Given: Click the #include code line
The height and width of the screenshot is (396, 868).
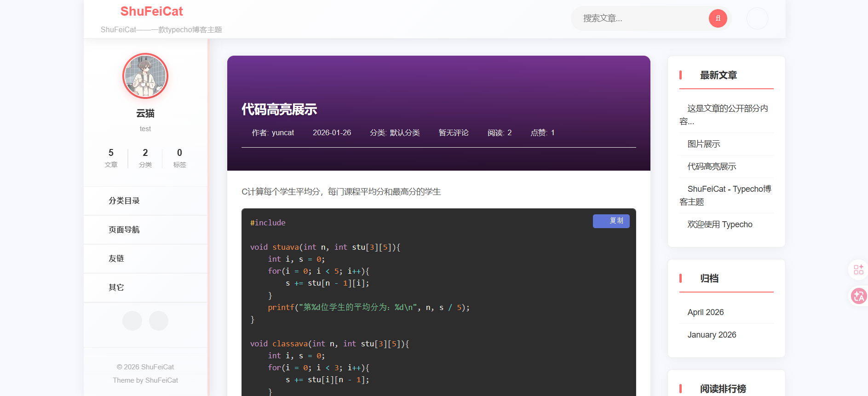Looking at the screenshot, I should point(268,223).
